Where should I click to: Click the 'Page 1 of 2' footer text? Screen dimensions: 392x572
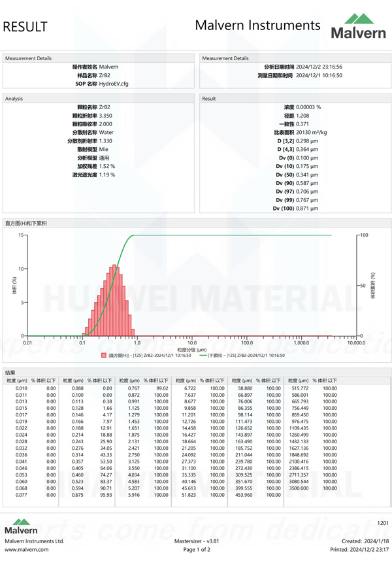coord(195,550)
